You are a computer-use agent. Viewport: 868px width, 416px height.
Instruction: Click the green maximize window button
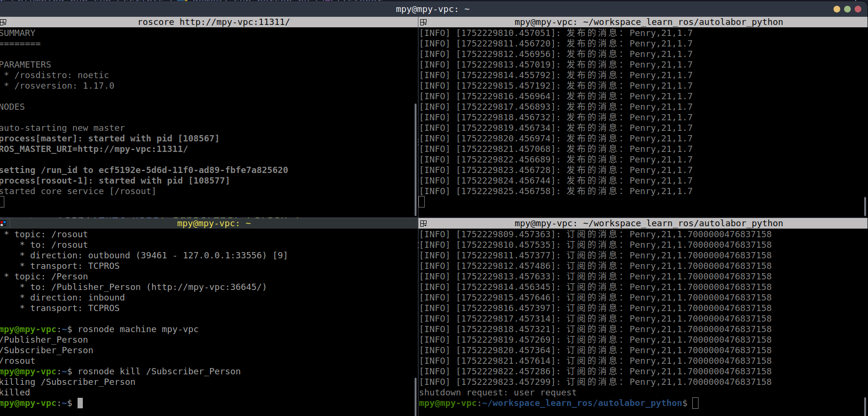[x=847, y=9]
